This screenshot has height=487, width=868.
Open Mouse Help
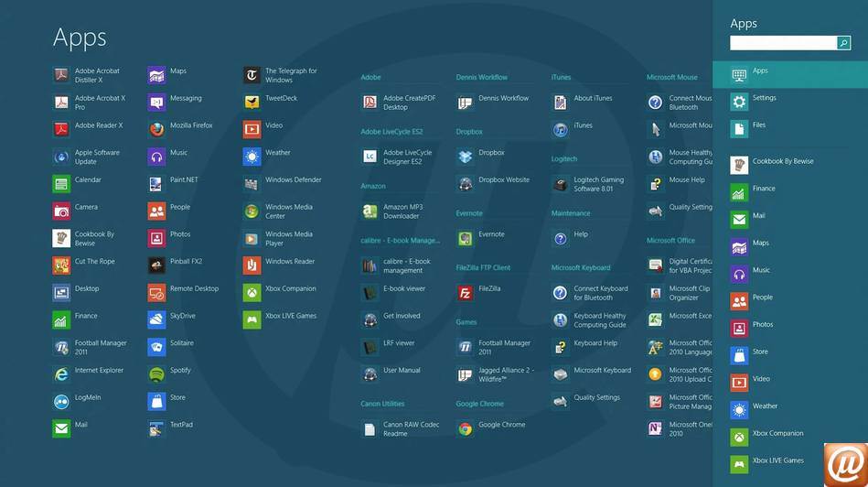[x=677, y=183]
